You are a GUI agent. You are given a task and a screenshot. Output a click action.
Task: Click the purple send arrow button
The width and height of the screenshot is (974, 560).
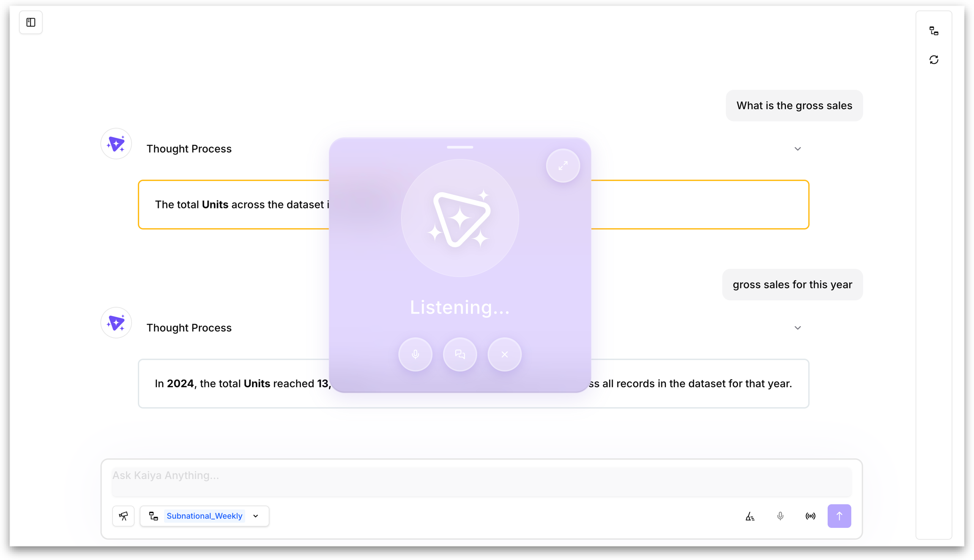pos(839,516)
